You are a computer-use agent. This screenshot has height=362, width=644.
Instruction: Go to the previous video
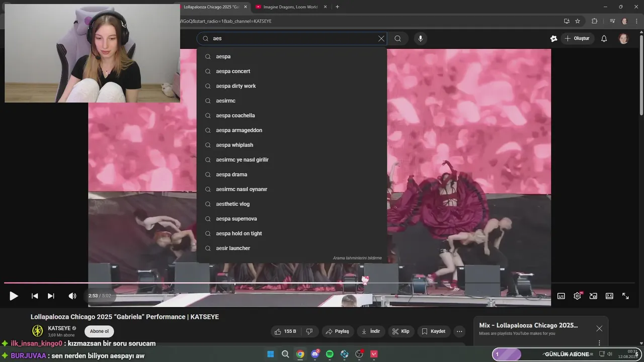pos(35,296)
